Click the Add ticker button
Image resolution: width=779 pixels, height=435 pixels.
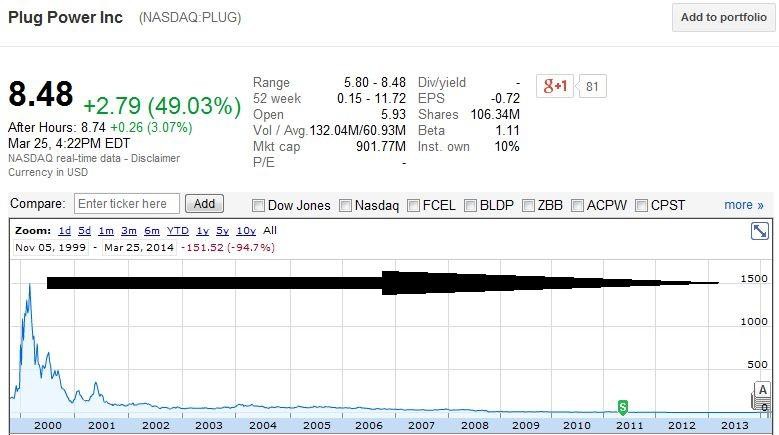pyautogui.click(x=204, y=204)
